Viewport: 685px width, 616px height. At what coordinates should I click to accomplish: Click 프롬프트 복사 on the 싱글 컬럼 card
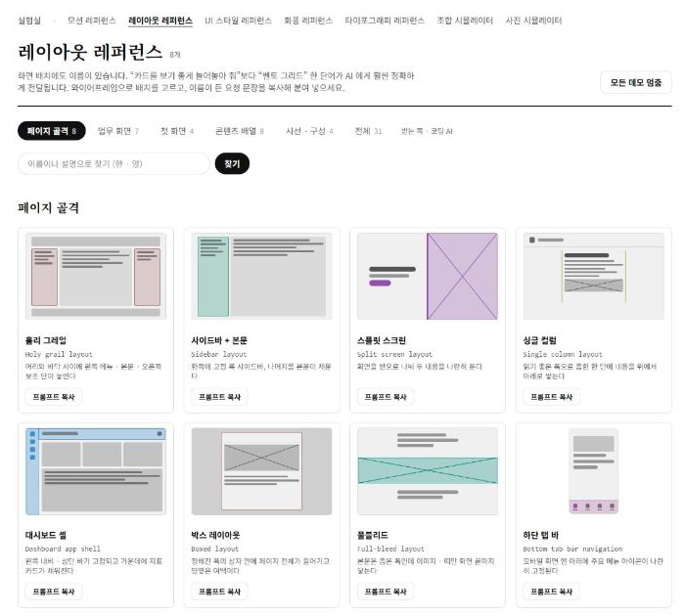552,397
